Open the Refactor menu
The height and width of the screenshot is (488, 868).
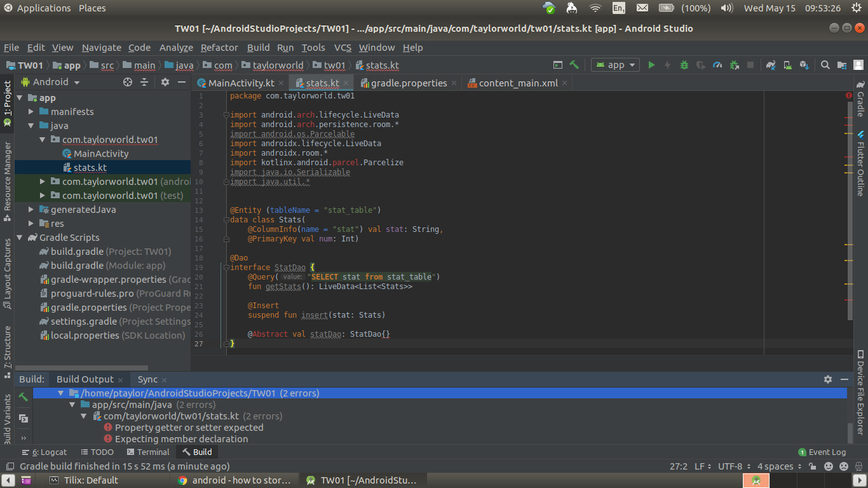click(x=219, y=48)
